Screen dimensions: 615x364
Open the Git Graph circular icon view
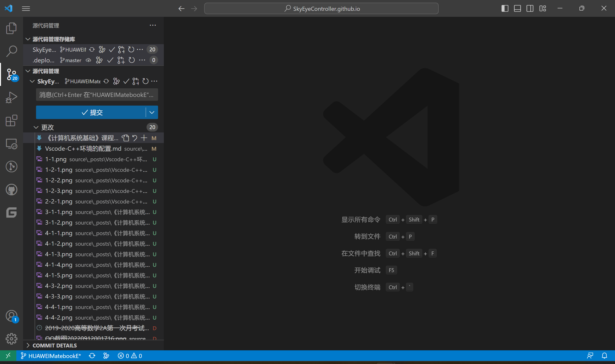(11, 167)
